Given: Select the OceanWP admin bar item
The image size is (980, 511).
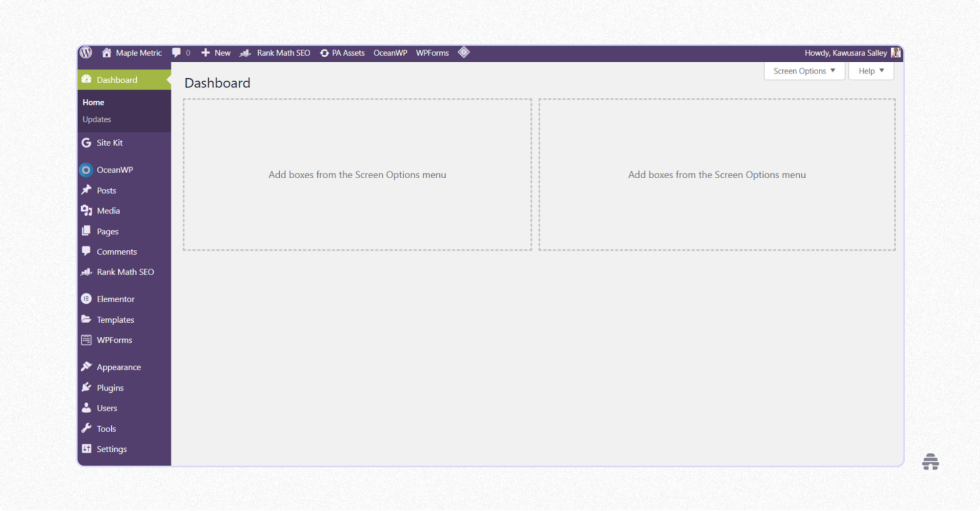Looking at the screenshot, I should (390, 53).
